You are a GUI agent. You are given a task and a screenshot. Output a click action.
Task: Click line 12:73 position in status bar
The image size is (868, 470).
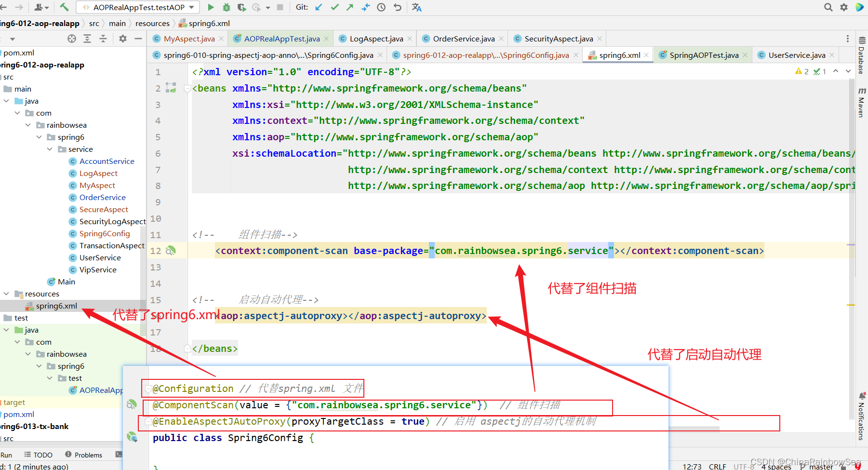692,466
